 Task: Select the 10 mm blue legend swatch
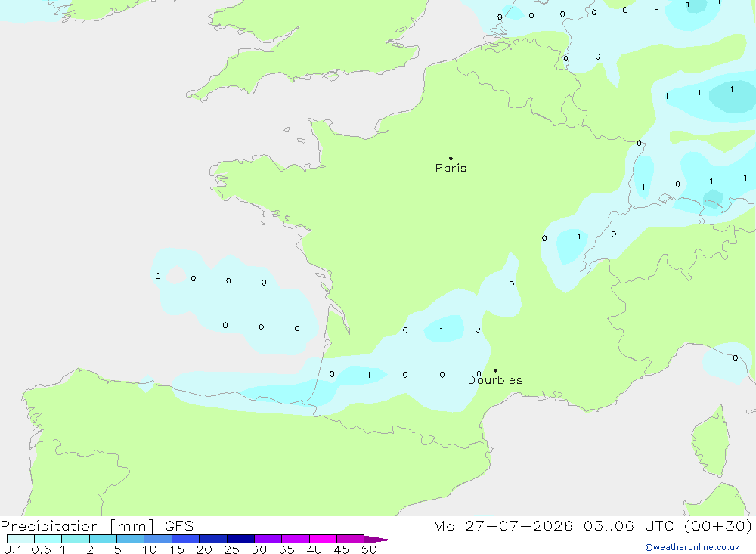pyautogui.click(x=158, y=539)
